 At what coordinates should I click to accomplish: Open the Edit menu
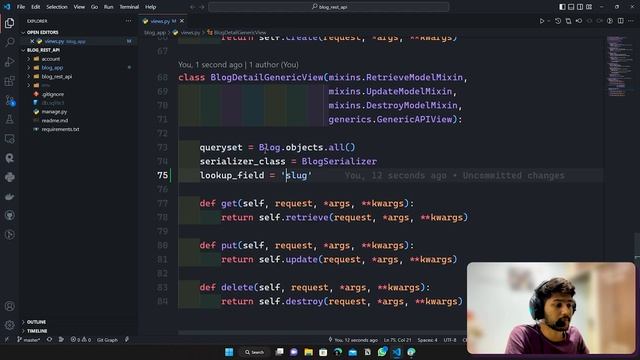[x=36, y=7]
